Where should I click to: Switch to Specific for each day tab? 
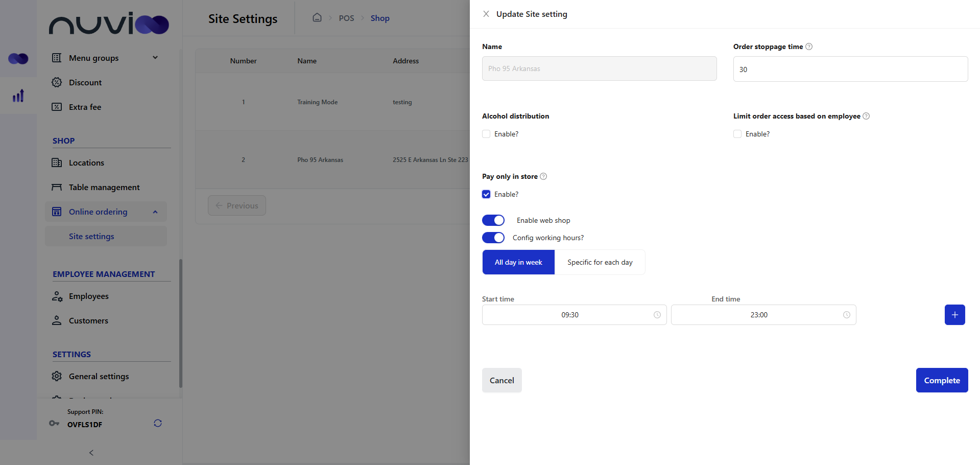tap(600, 262)
